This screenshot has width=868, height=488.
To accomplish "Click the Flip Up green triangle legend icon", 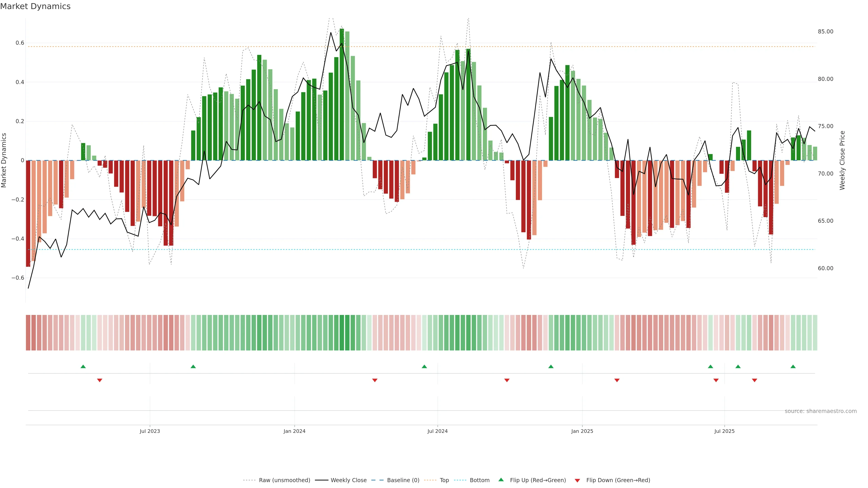I will click(501, 480).
